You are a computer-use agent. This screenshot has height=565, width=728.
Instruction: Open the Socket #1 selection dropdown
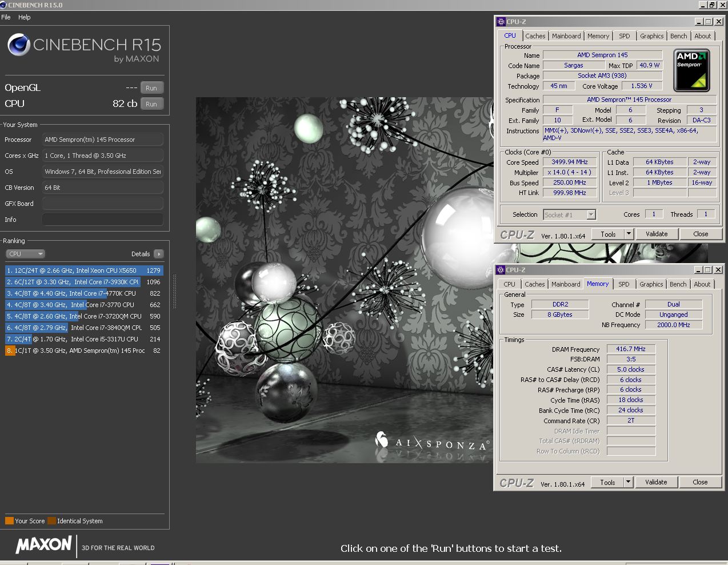tap(569, 215)
